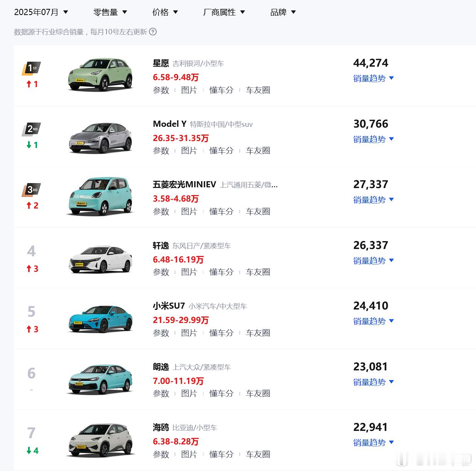Viewport: 476px width, 471px height.
Task: Open the 零售量 filter dropdown
Action: pyautogui.click(x=110, y=12)
